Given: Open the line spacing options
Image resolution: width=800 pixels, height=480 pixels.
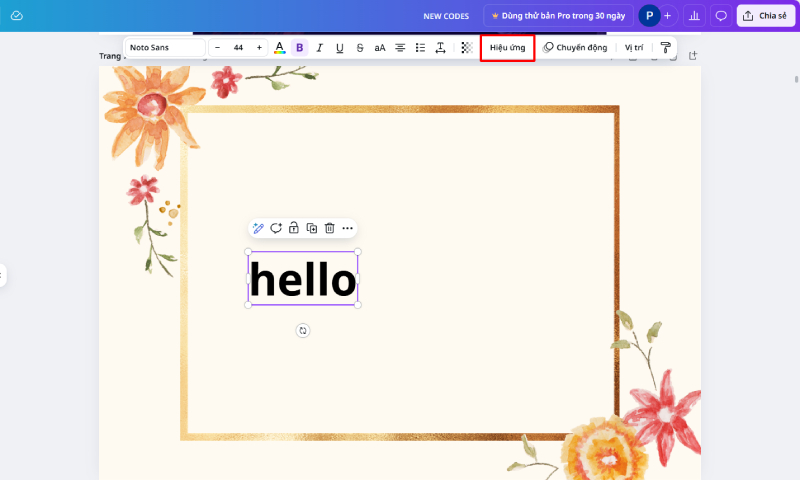Looking at the screenshot, I should [x=440, y=47].
